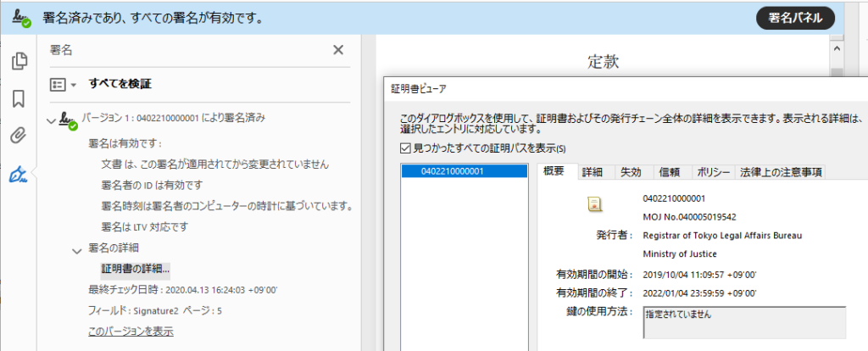Open the page thumbnails sidebar icon
Image resolution: width=868 pixels, height=351 pixels.
click(18, 61)
